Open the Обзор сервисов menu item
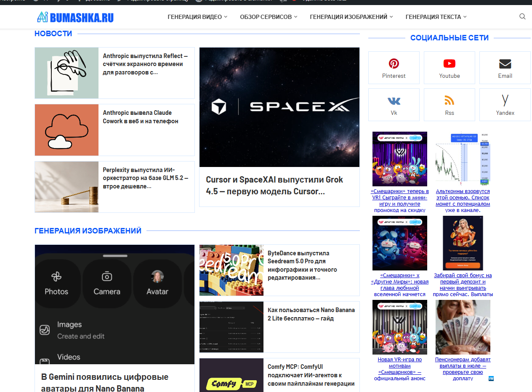Screen dimensions: 532x392 click(266, 17)
